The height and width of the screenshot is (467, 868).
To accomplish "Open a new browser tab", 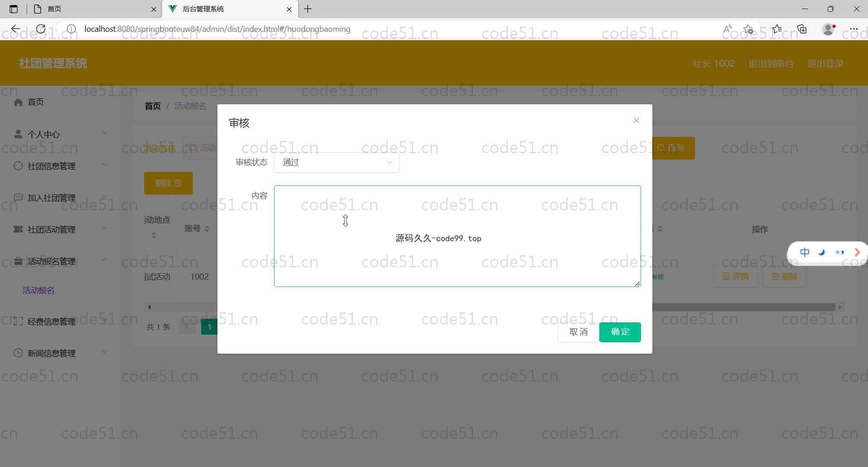I will 308,9.
